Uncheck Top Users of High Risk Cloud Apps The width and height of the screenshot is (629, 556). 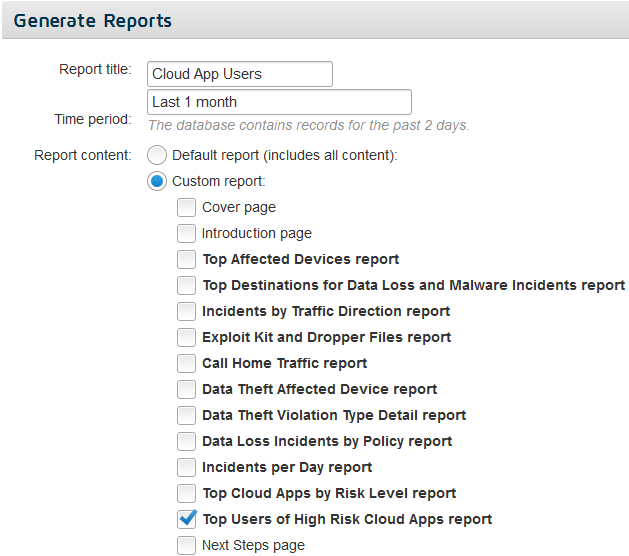(187, 519)
